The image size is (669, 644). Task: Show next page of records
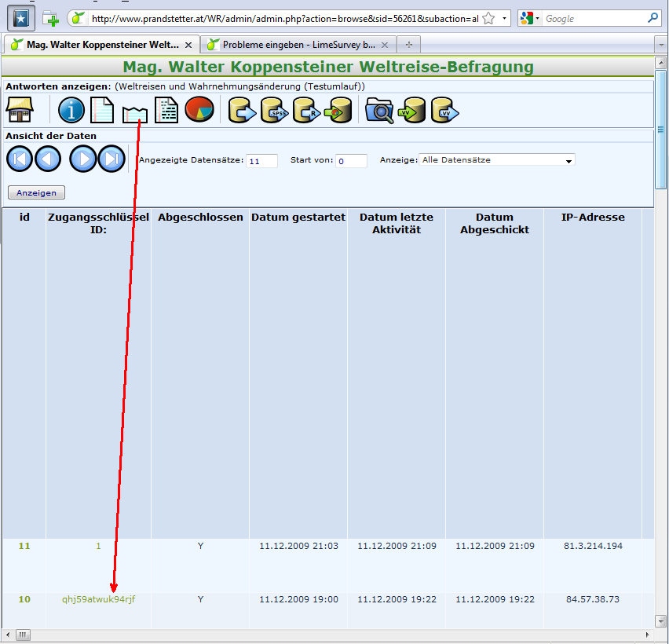coord(83,159)
